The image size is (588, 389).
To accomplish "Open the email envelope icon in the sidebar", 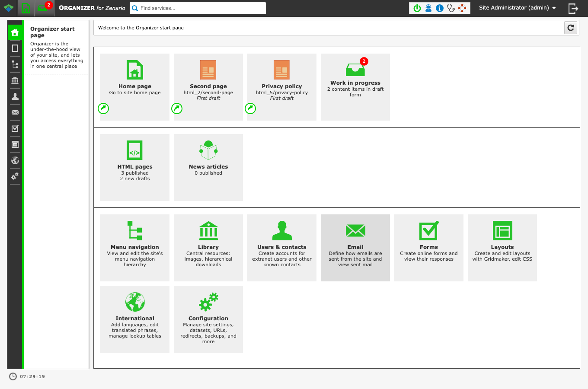I will pos(15,112).
